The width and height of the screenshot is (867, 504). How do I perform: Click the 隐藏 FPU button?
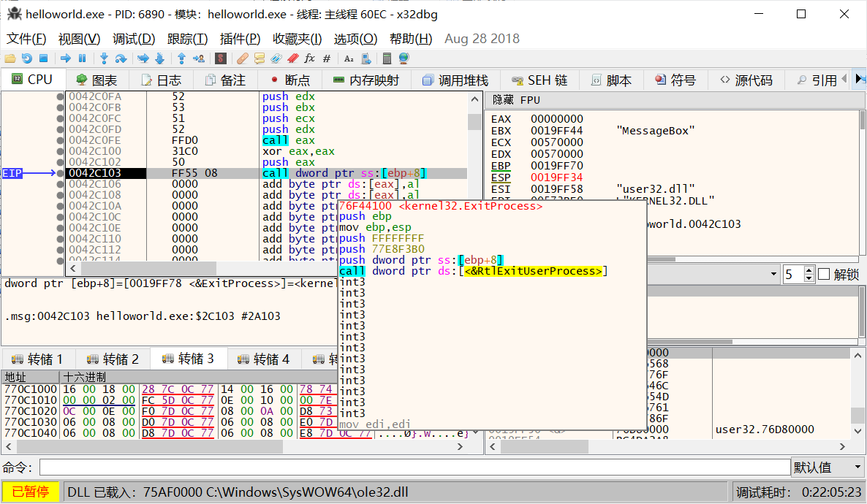pyautogui.click(x=516, y=100)
